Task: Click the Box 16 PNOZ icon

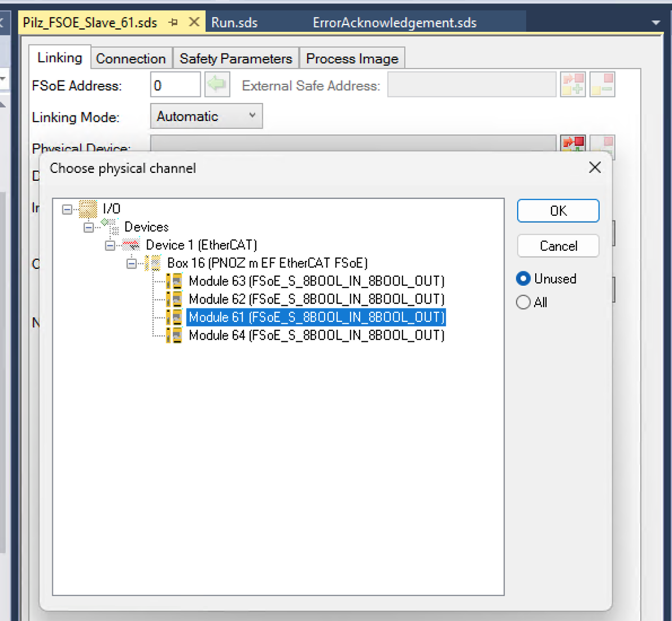Action: coord(153,263)
